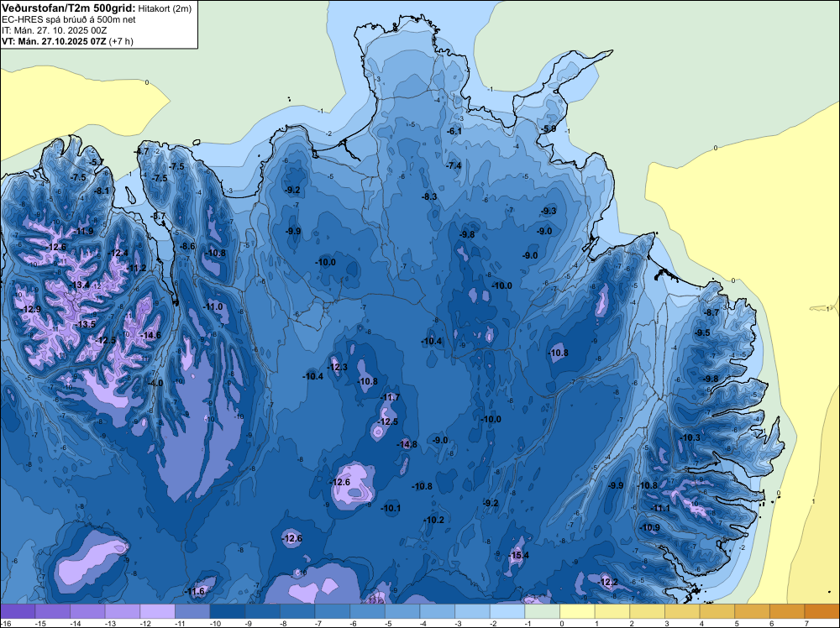Click the 'Hitakort (2m)' label
The image size is (840, 628).
point(165,8)
